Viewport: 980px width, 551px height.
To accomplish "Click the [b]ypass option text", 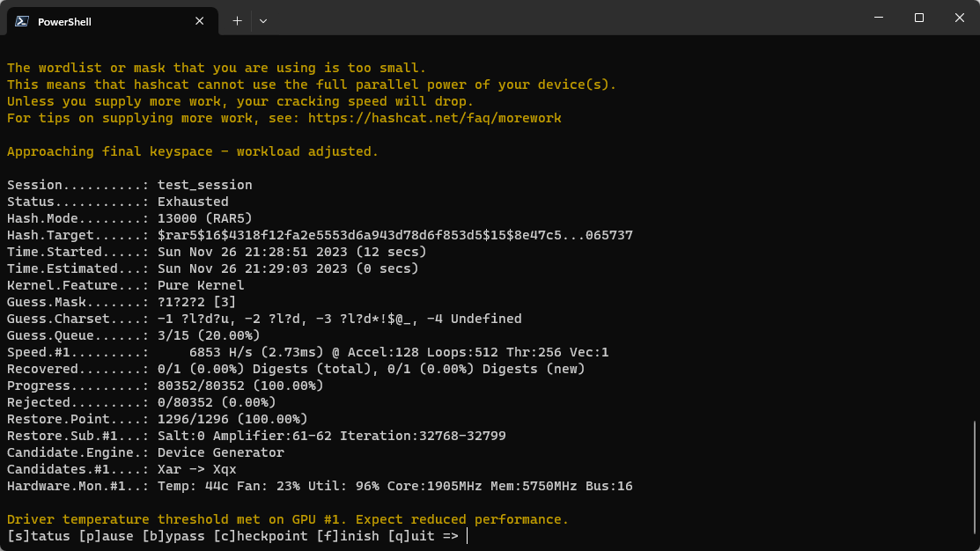I will point(173,536).
